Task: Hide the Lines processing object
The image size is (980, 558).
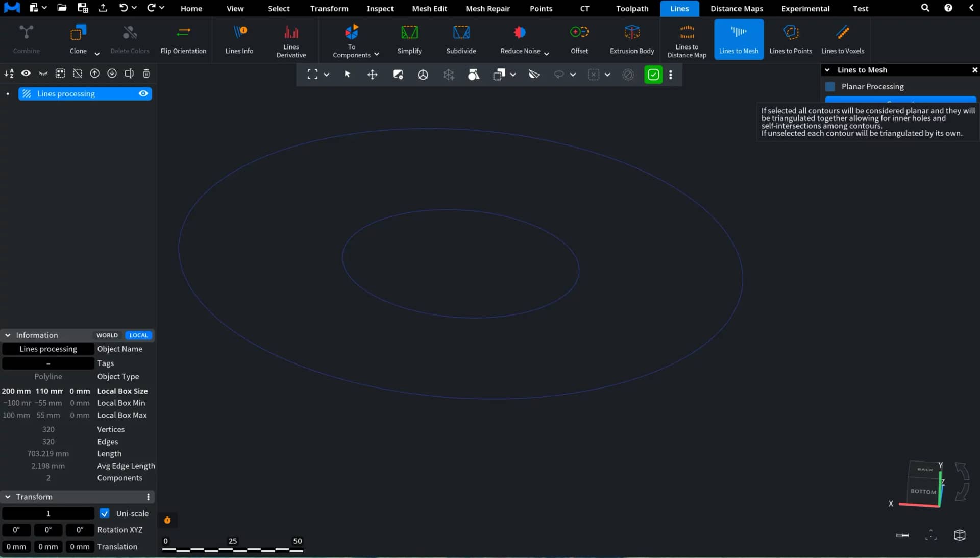Action: coord(143,93)
